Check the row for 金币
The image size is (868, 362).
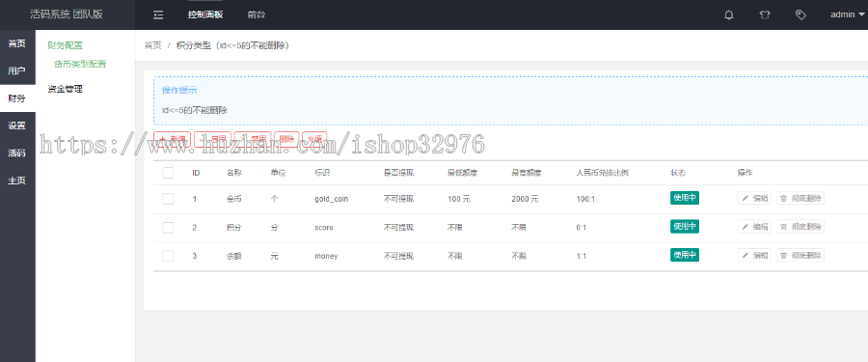click(168, 199)
